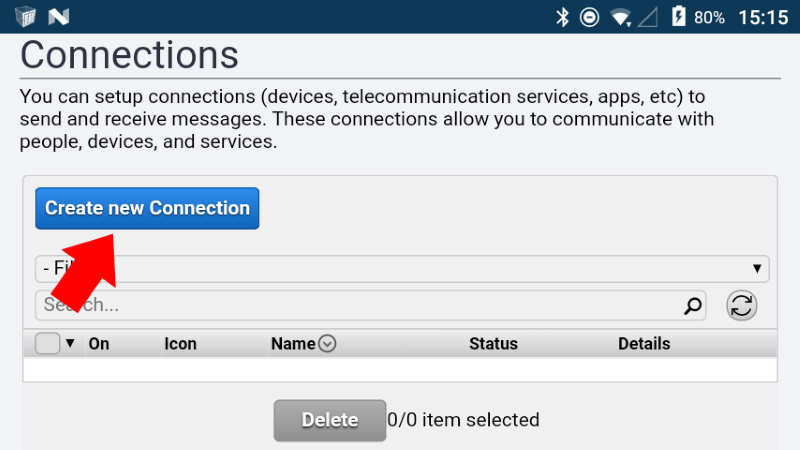Screen dimensions: 800x450
Task: Tap the cube app notification icon
Action: pos(25,17)
